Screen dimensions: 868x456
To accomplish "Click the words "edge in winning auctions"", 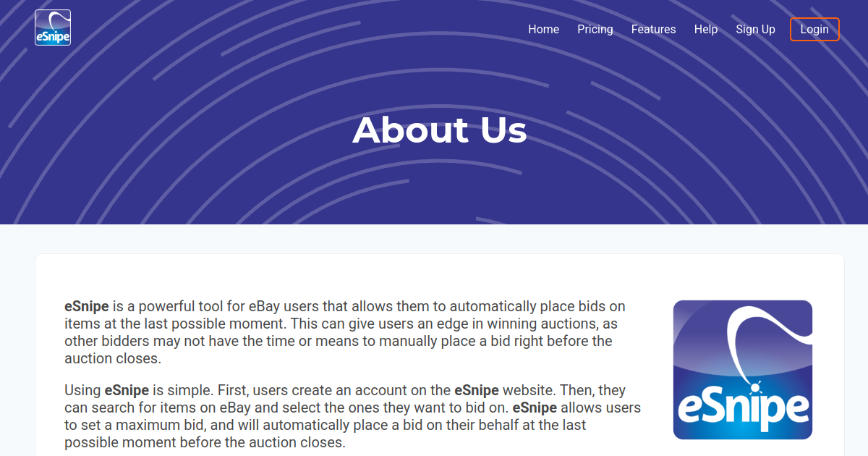I will (524, 324).
